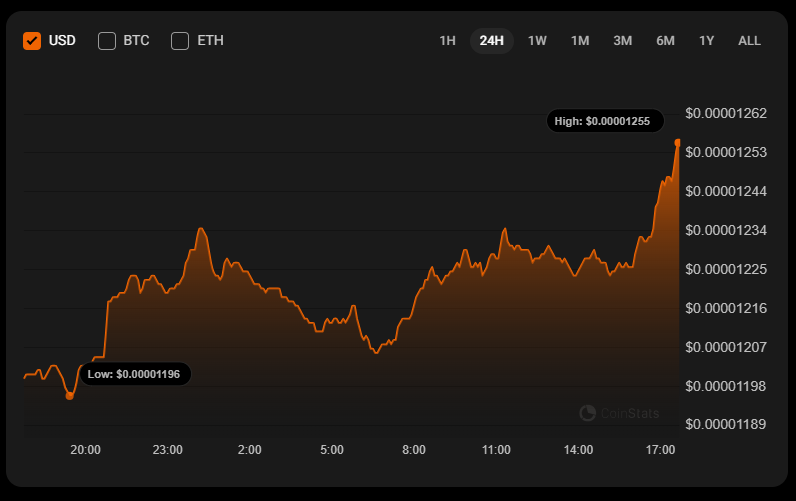Viewport: 796px width, 501px height.
Task: Click the Low: $0.00001196 label
Action: point(136,374)
